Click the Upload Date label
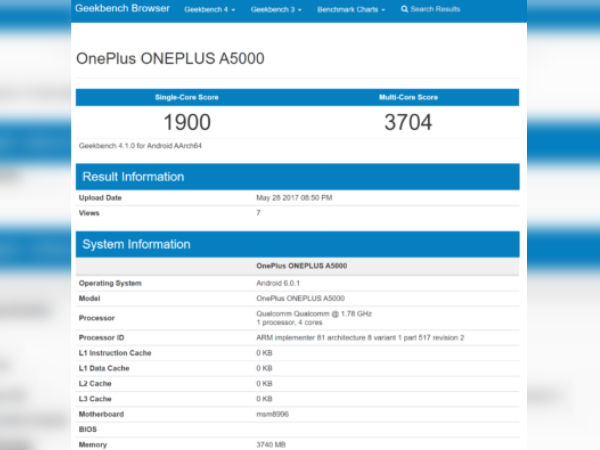This screenshot has height=450, width=600. click(x=100, y=198)
